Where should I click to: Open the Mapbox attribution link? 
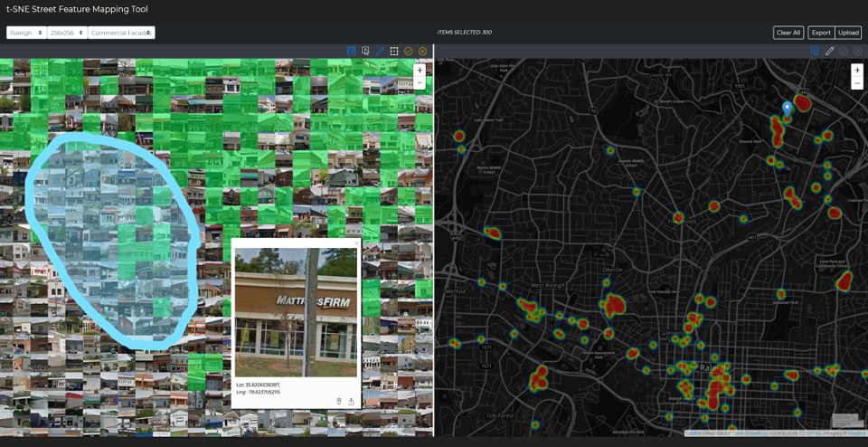coord(857,433)
